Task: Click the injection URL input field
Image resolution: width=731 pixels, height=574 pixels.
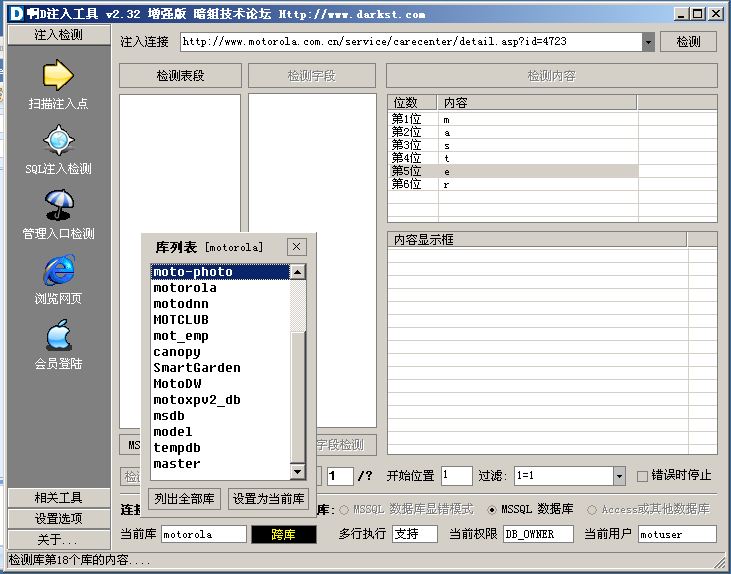Action: (x=411, y=42)
